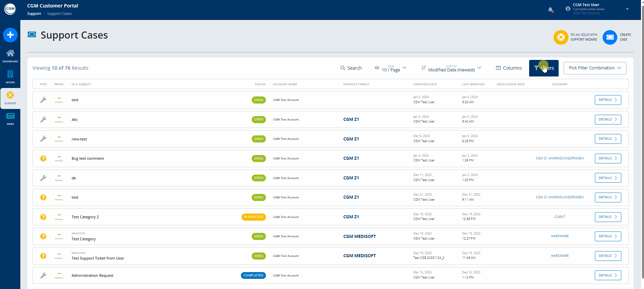Screen dimensions: 644x289
Task: Click the Support breadcrumb link
Action: pyautogui.click(x=34, y=14)
